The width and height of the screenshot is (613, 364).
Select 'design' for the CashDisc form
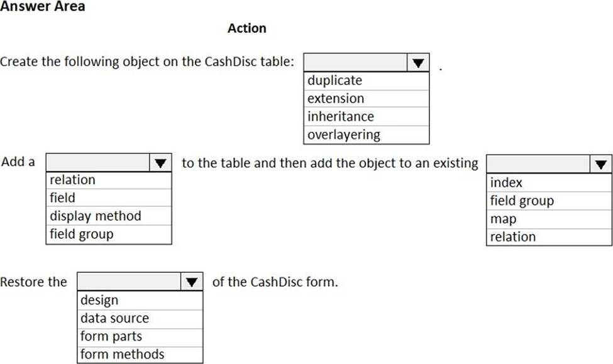[x=140, y=301]
